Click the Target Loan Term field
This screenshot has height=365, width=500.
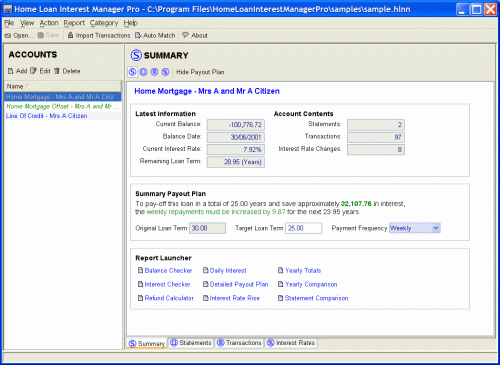pyautogui.click(x=303, y=228)
